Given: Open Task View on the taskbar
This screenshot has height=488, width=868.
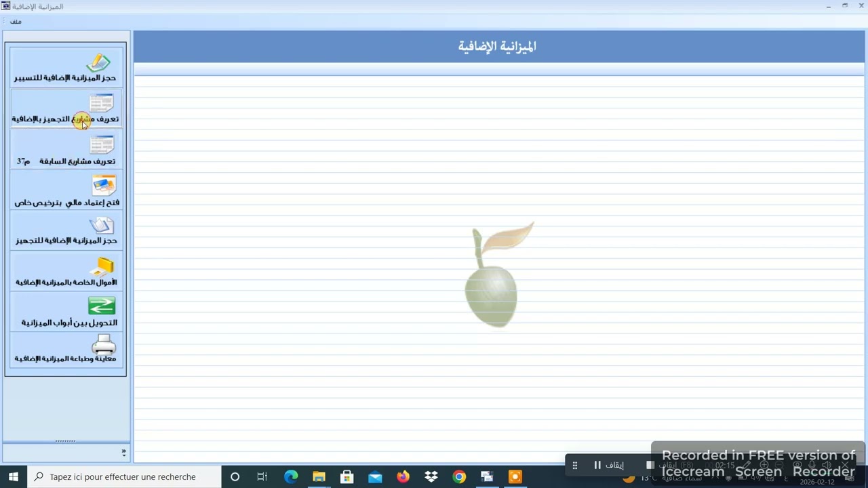Looking at the screenshot, I should tap(262, 477).
